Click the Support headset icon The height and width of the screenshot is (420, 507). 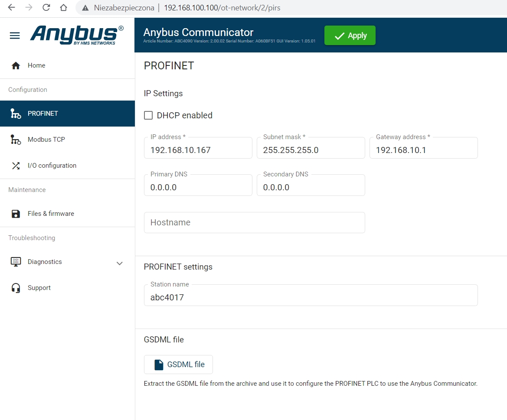click(x=16, y=288)
